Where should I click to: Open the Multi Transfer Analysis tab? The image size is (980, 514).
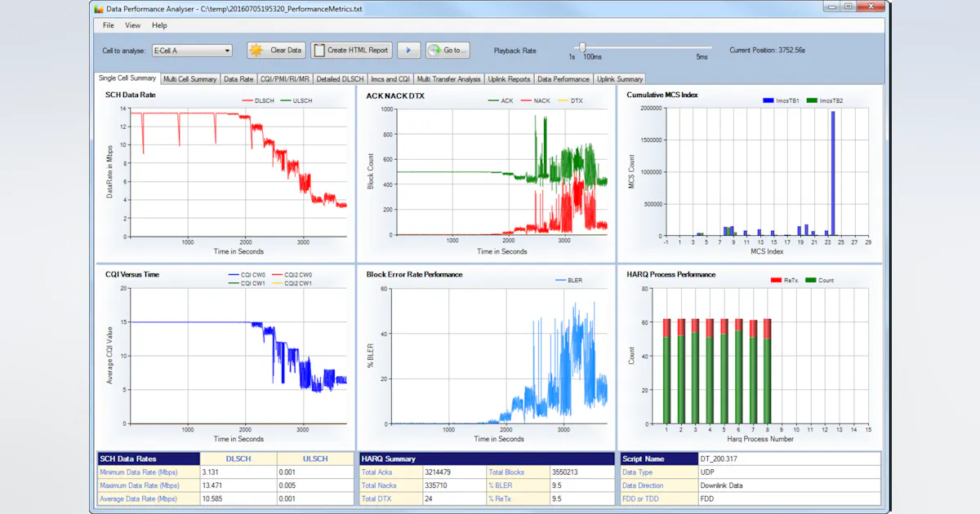tap(449, 79)
